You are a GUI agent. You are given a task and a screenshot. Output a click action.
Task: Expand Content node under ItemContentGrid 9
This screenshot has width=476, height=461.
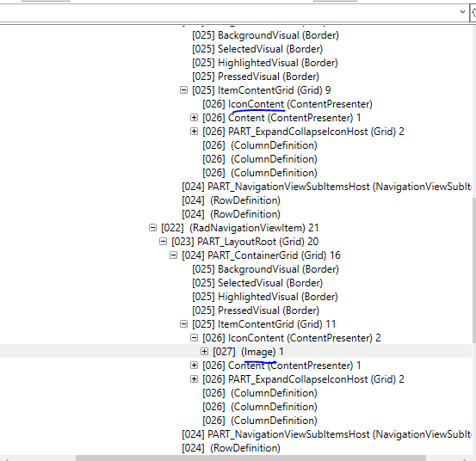(194, 118)
